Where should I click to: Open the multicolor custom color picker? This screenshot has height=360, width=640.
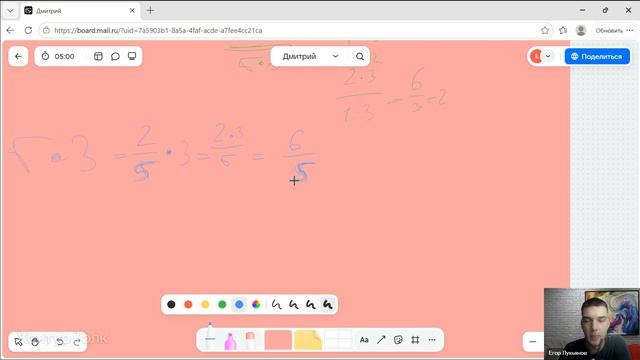256,304
